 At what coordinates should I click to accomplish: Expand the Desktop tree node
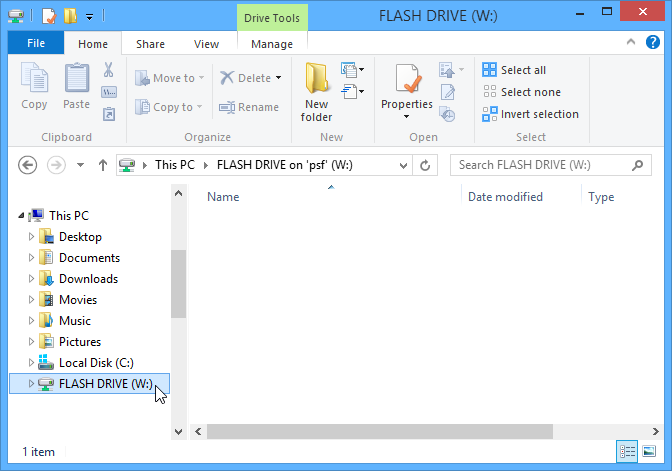click(31, 237)
